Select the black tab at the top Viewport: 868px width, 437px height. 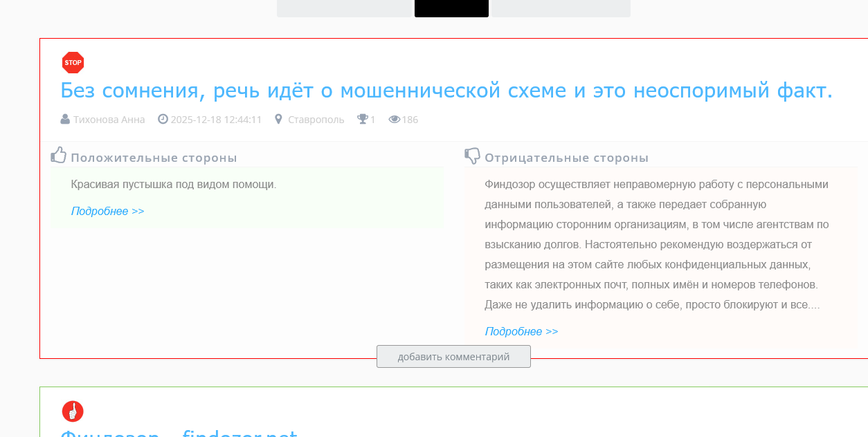coord(451,8)
